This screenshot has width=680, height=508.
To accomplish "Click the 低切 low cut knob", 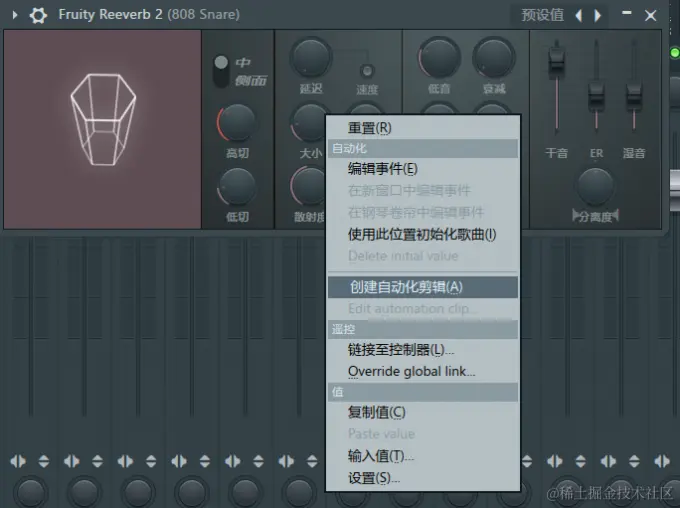I will 237,187.
